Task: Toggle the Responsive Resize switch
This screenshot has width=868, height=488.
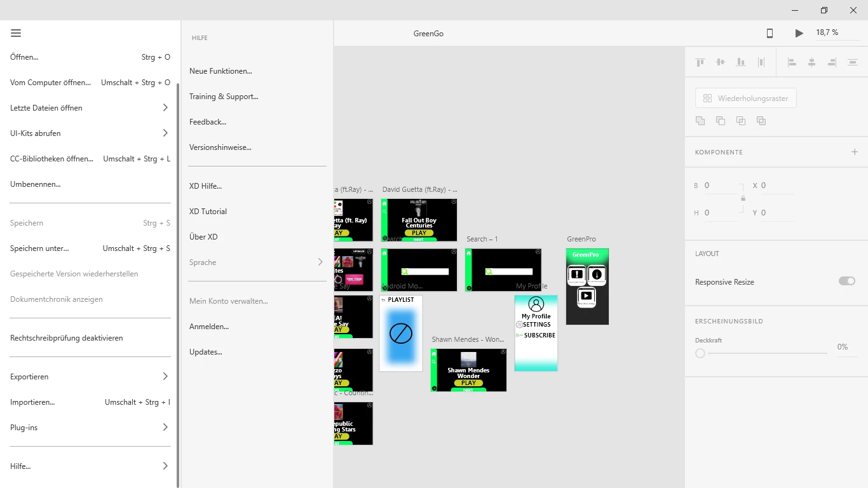Action: [847, 281]
